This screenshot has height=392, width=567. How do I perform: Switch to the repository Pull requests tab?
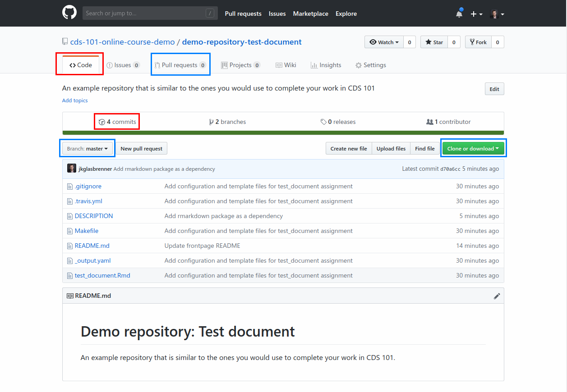(x=180, y=65)
